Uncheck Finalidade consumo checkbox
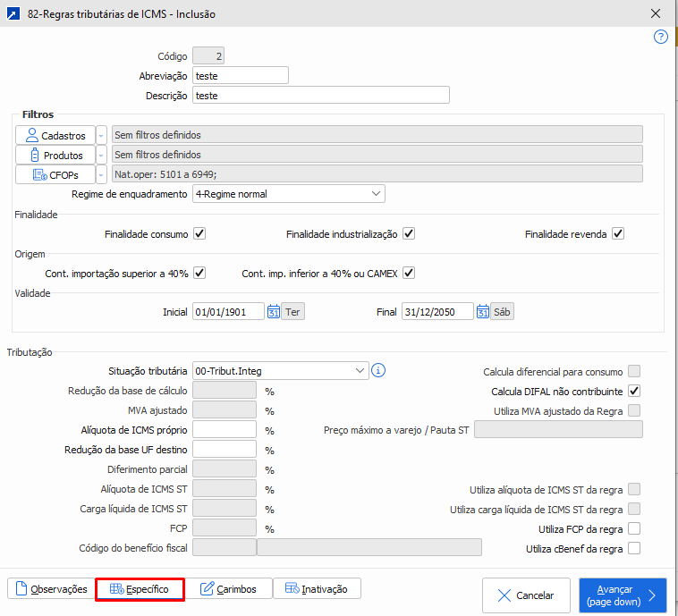The width and height of the screenshot is (678, 616). point(199,234)
